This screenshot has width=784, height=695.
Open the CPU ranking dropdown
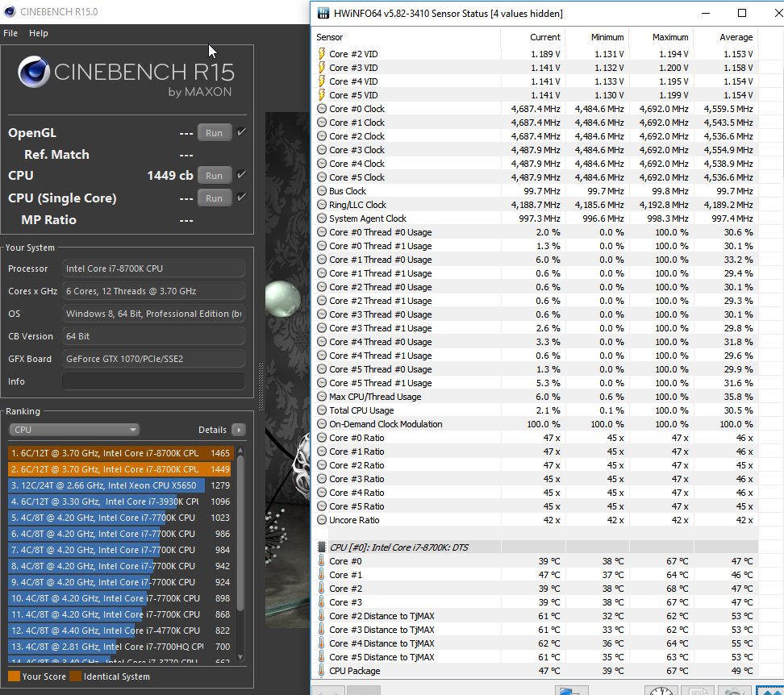tap(74, 430)
